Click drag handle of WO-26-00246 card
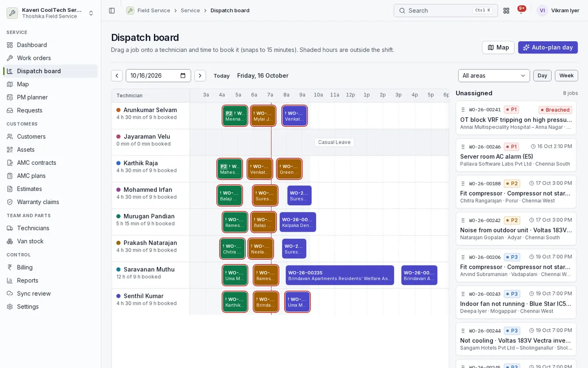This screenshot has height=368, width=588. (463, 147)
